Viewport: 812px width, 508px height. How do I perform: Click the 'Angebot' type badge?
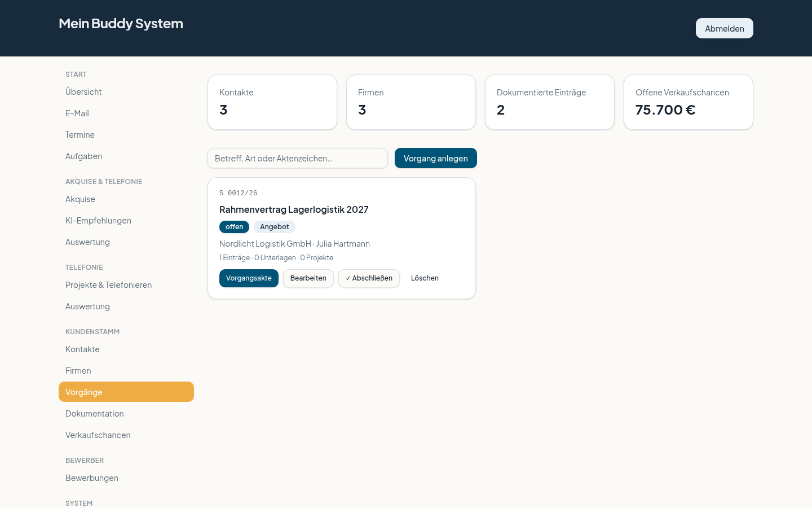click(275, 227)
